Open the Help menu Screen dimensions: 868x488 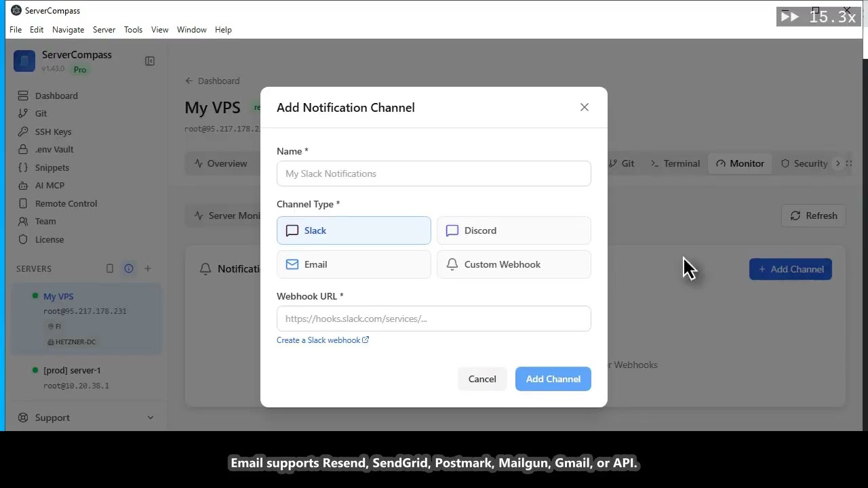[x=223, y=30]
